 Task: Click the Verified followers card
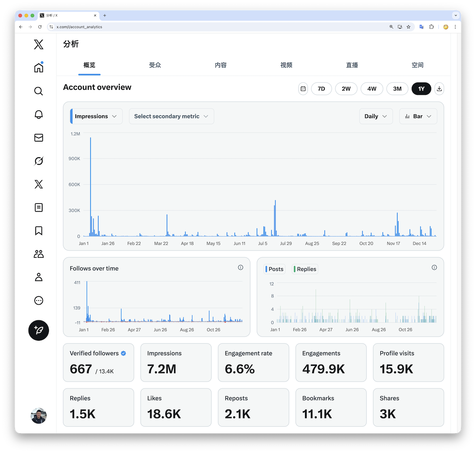99,362
